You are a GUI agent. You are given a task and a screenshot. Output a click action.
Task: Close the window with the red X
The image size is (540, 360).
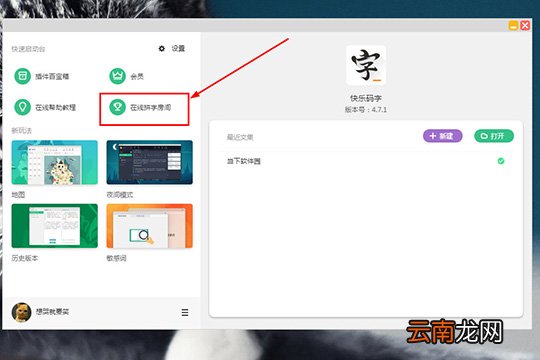click(x=525, y=25)
